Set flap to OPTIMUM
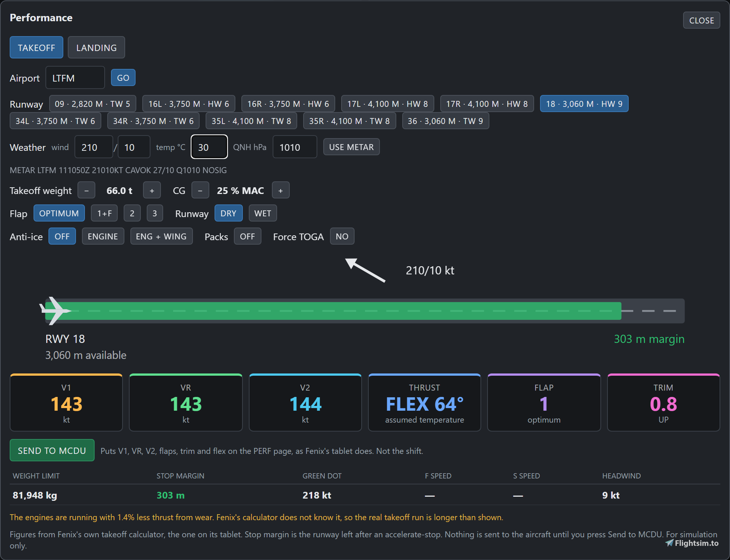This screenshot has width=730, height=560. [59, 213]
